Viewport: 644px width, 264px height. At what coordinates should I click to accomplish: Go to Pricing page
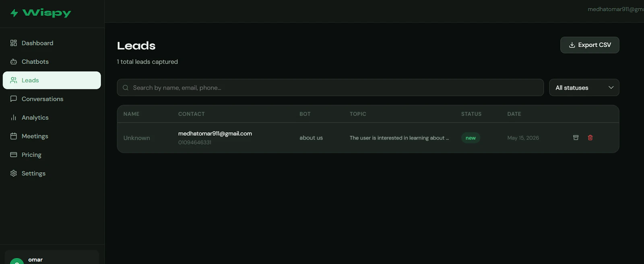(x=52, y=155)
